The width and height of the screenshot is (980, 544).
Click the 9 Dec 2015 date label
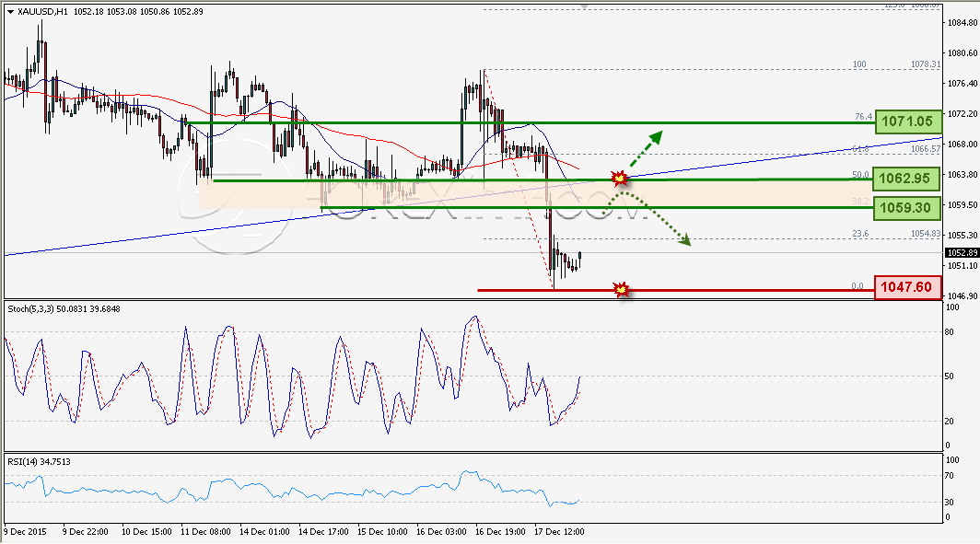[25, 531]
